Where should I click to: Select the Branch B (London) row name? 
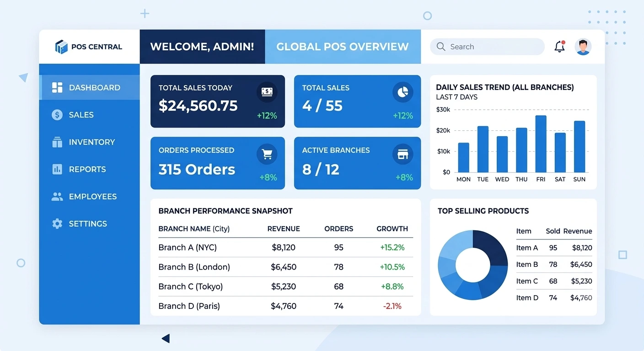tap(194, 267)
